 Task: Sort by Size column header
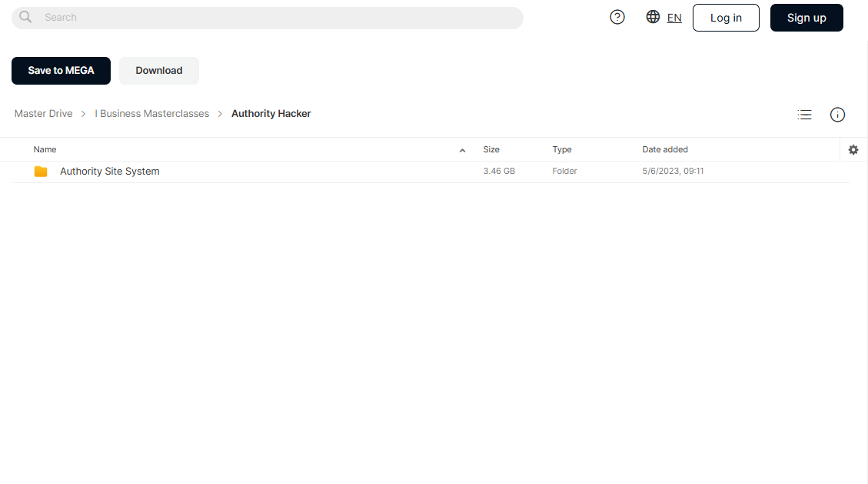point(491,149)
